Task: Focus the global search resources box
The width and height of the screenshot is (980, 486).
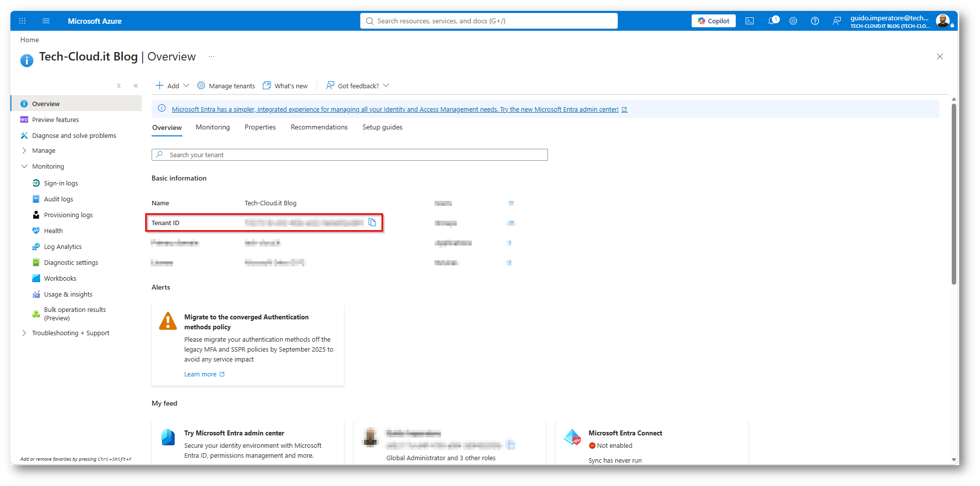Action: [x=489, y=21]
